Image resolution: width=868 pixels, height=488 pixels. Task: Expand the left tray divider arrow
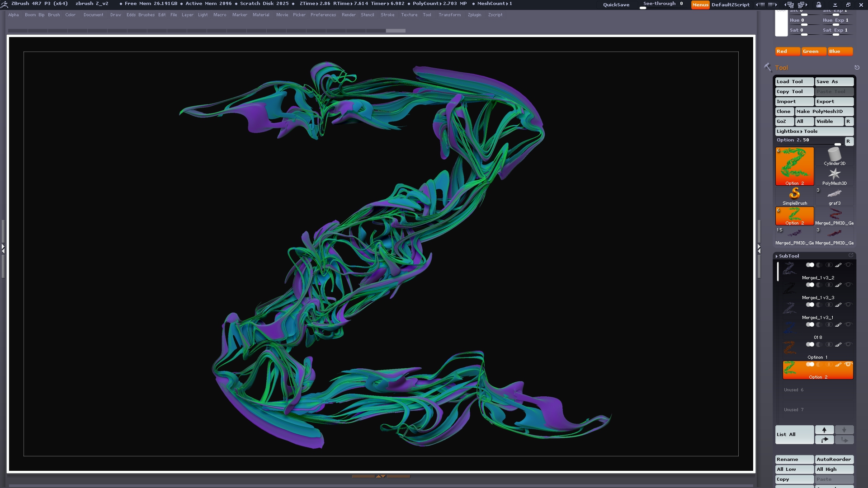(3, 248)
